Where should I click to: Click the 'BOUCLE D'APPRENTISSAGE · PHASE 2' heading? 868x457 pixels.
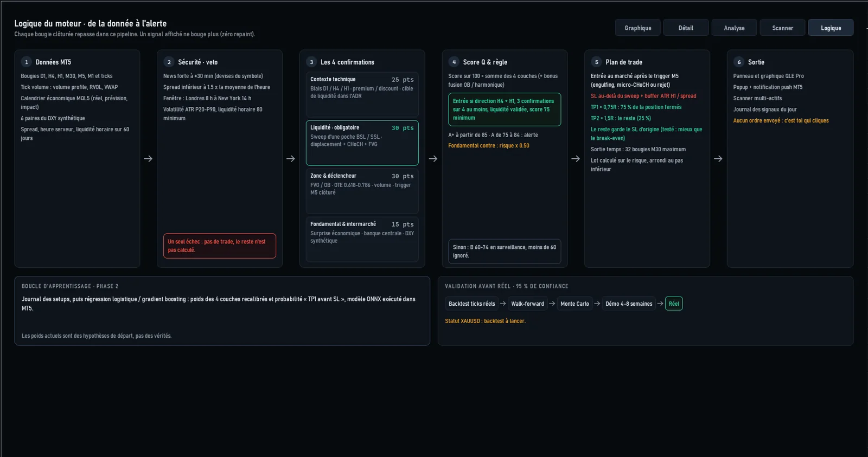pos(70,286)
